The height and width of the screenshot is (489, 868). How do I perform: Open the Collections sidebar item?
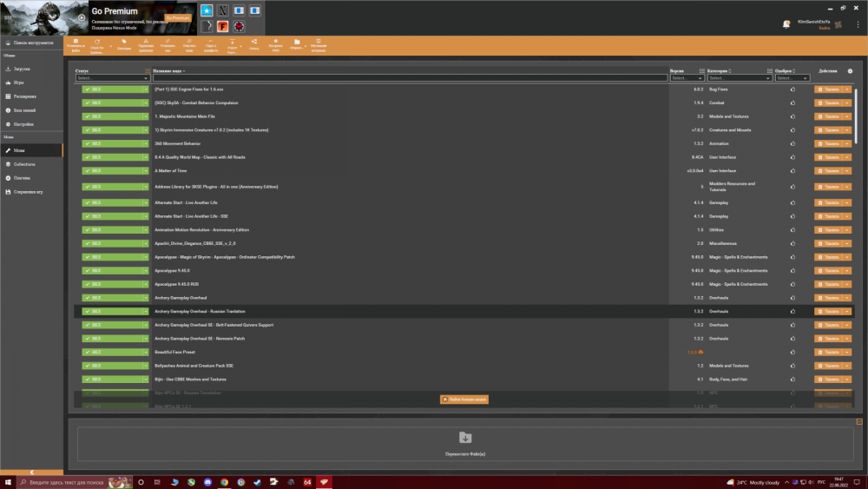(31, 164)
